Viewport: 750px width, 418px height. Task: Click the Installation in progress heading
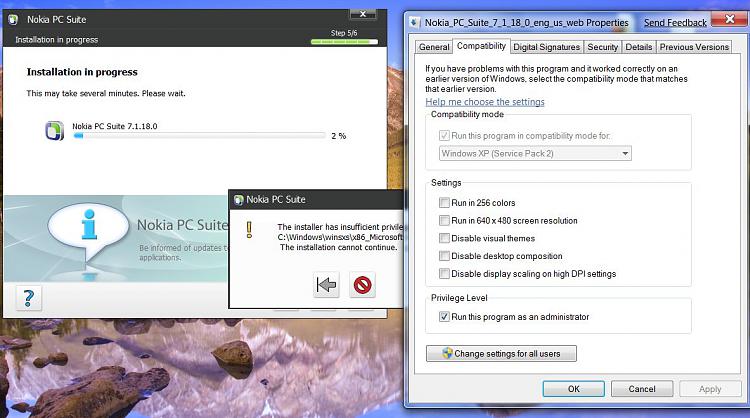click(82, 72)
